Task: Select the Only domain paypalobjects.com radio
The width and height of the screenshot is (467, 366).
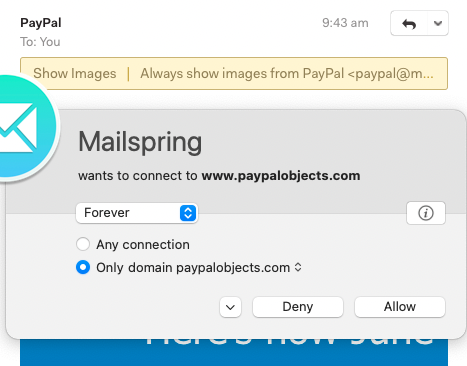Action: point(83,267)
